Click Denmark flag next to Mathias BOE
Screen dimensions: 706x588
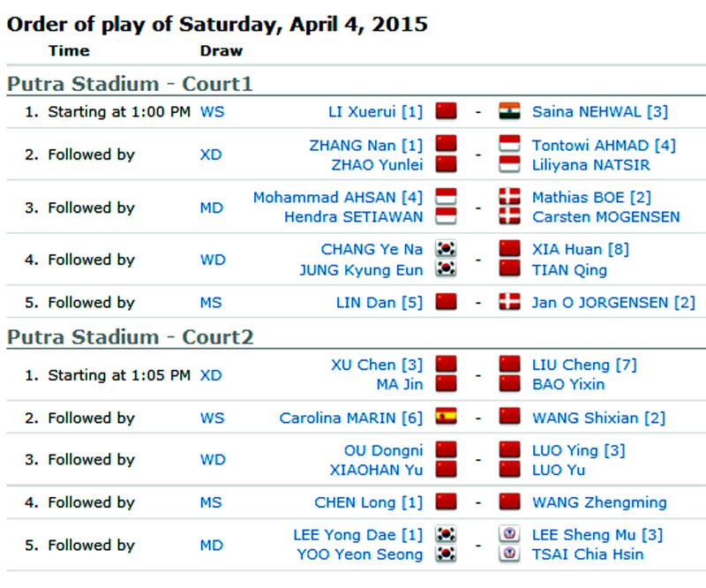pyautogui.click(x=509, y=197)
